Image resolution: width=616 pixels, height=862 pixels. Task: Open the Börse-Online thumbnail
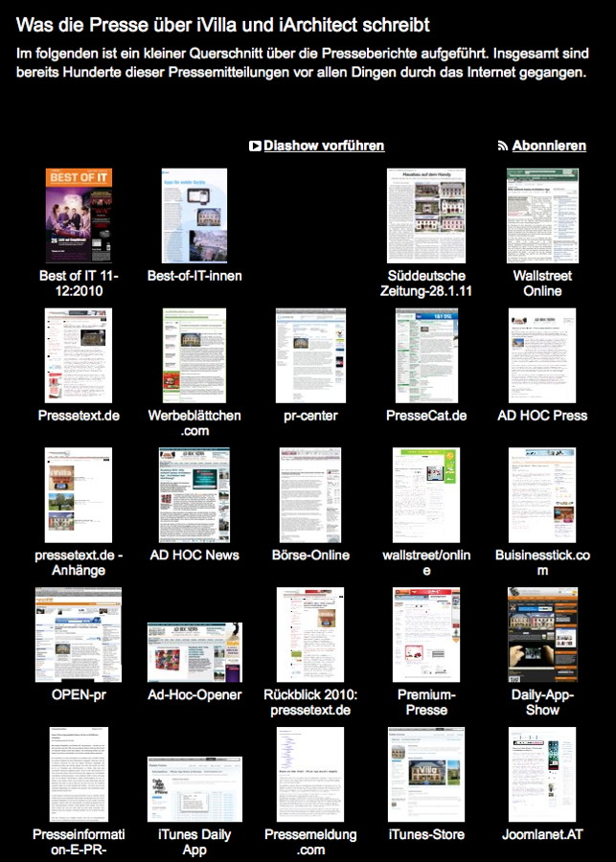[310, 495]
